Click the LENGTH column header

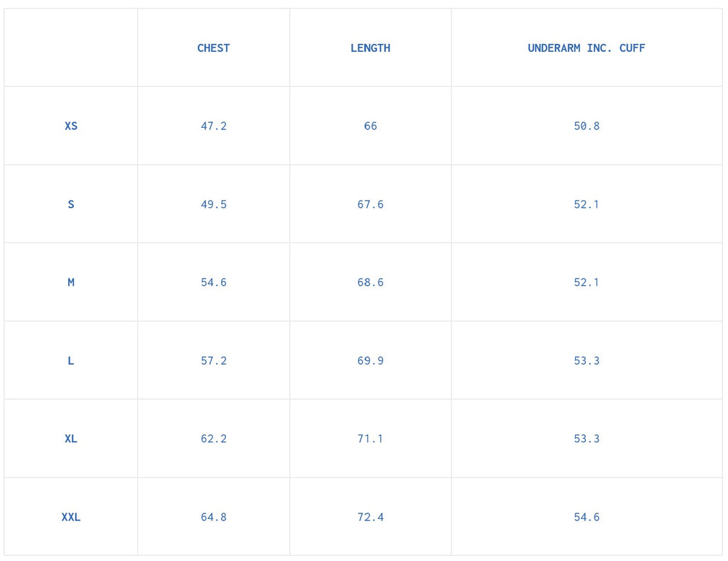click(370, 48)
